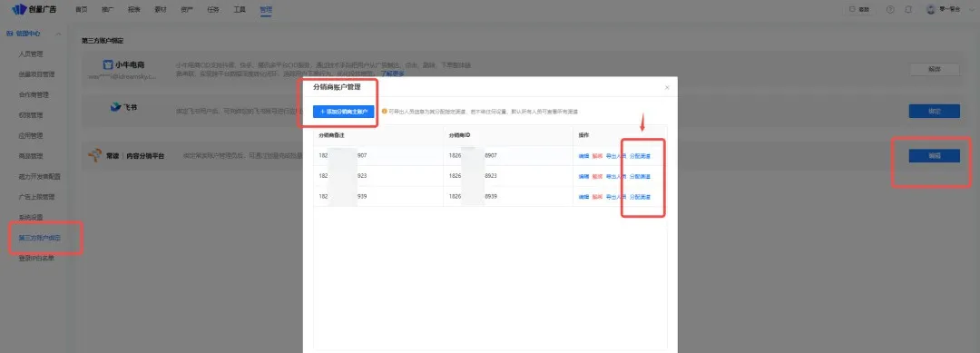The image size is (980, 353).
Task: Click the 添加分销商主账户 button
Action: click(x=344, y=112)
